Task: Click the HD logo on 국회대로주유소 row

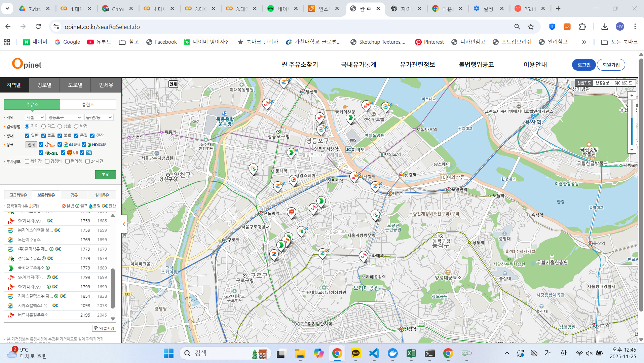Action: pyautogui.click(x=11, y=268)
